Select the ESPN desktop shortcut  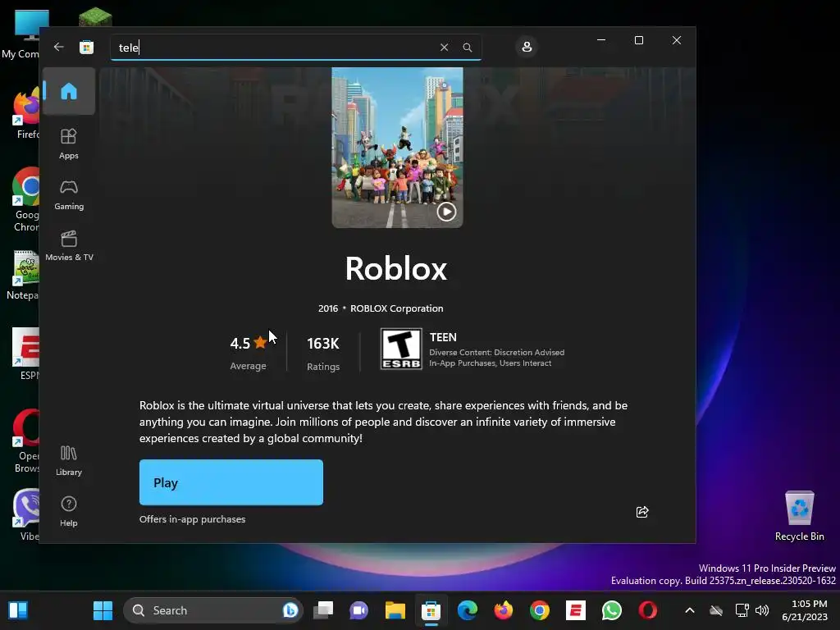tap(25, 354)
